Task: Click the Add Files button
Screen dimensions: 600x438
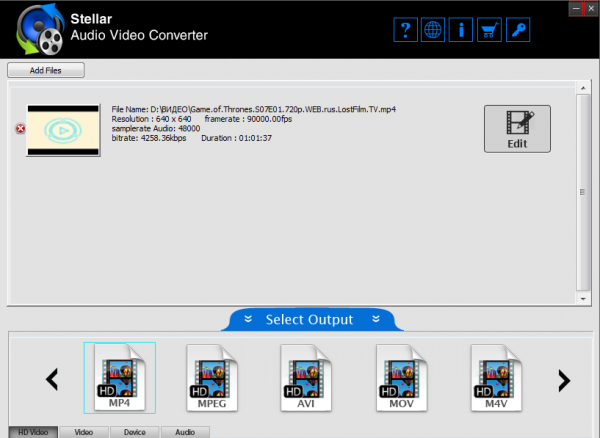Action: (x=46, y=70)
